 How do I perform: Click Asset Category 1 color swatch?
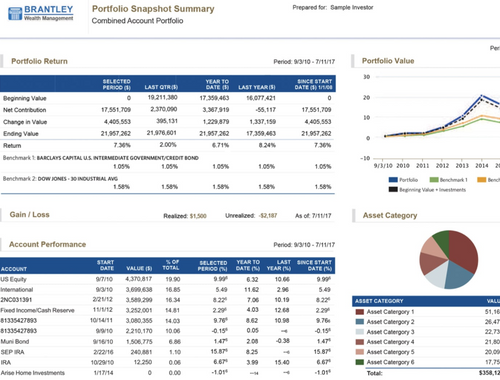point(360,312)
